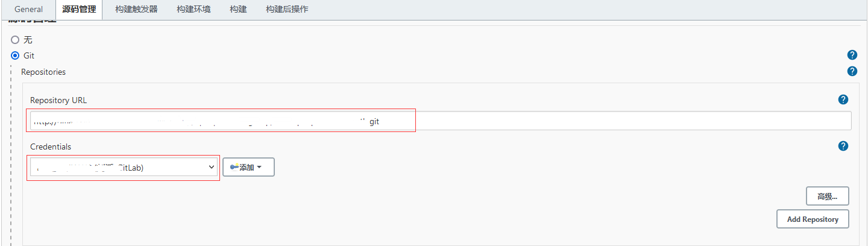Open the 构建环境 tab
This screenshot has height=246, width=868.
click(x=193, y=10)
